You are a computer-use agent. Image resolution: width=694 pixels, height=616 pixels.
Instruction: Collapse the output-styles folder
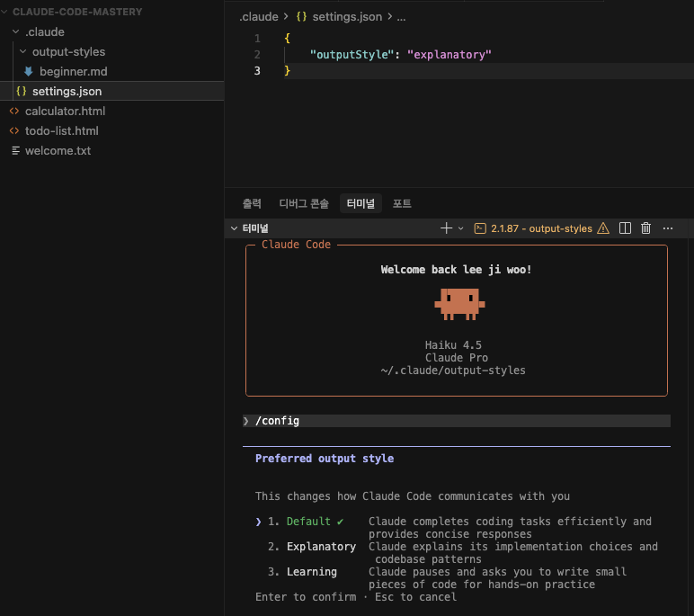22,52
